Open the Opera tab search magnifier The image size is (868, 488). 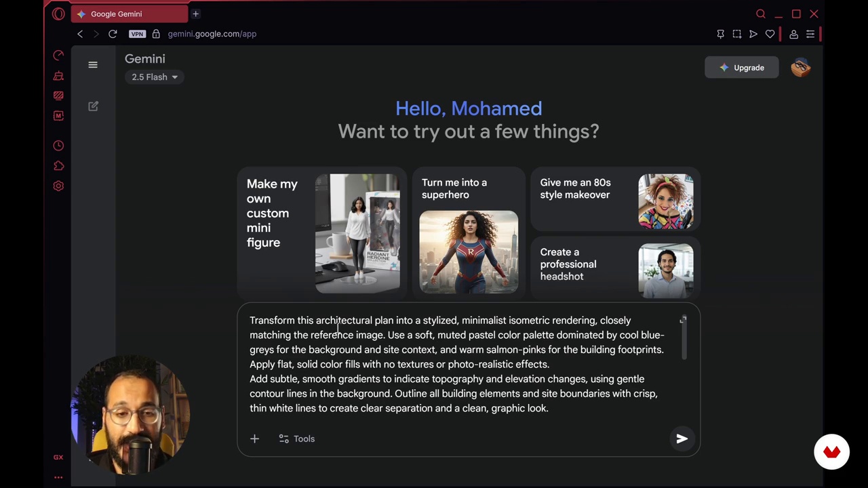(761, 14)
